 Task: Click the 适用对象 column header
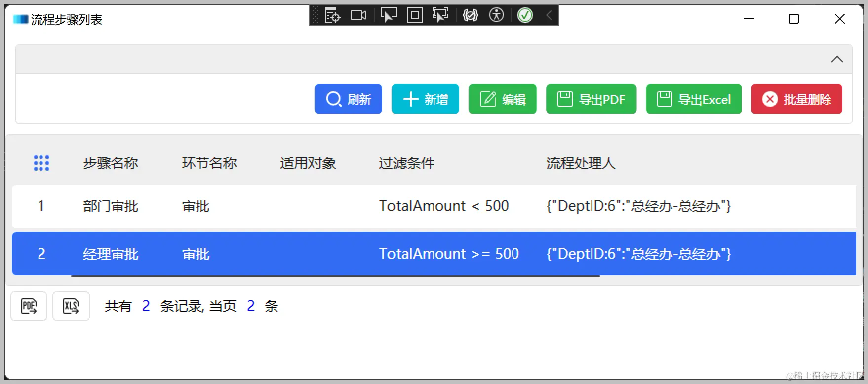308,163
